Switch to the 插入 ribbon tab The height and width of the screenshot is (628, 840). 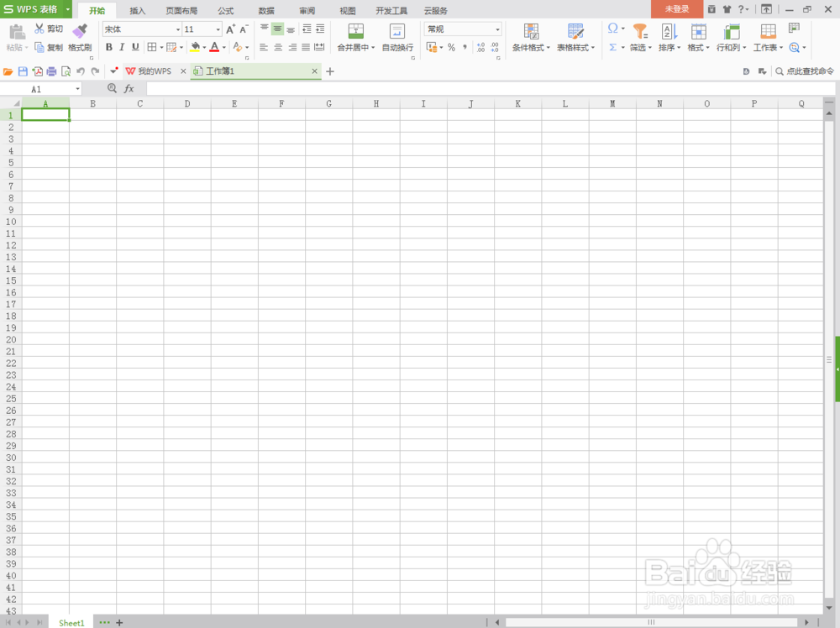click(x=138, y=11)
